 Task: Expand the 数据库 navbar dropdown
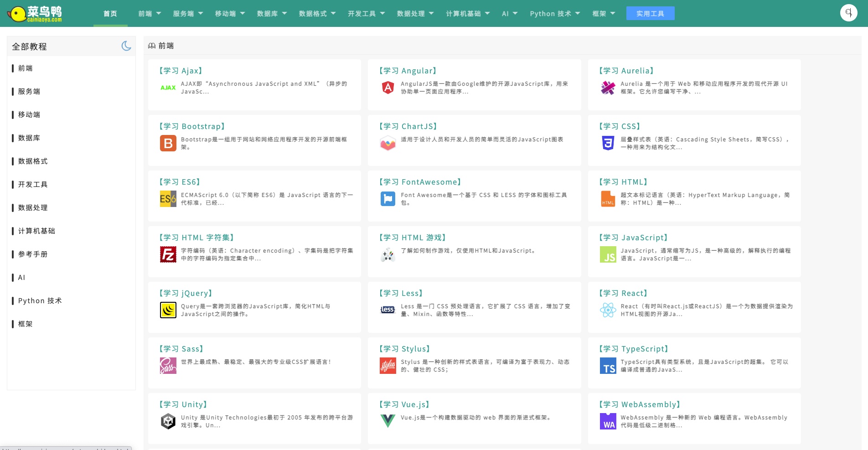272,14
